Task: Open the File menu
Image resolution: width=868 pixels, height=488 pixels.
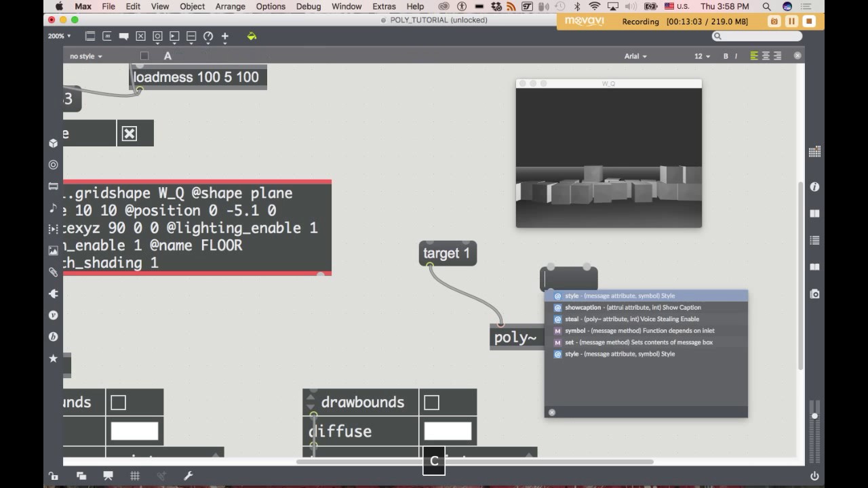Action: pos(108,6)
